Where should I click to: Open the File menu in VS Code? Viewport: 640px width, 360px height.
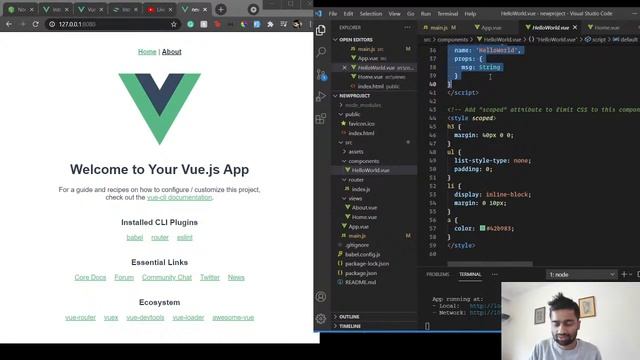(x=333, y=13)
